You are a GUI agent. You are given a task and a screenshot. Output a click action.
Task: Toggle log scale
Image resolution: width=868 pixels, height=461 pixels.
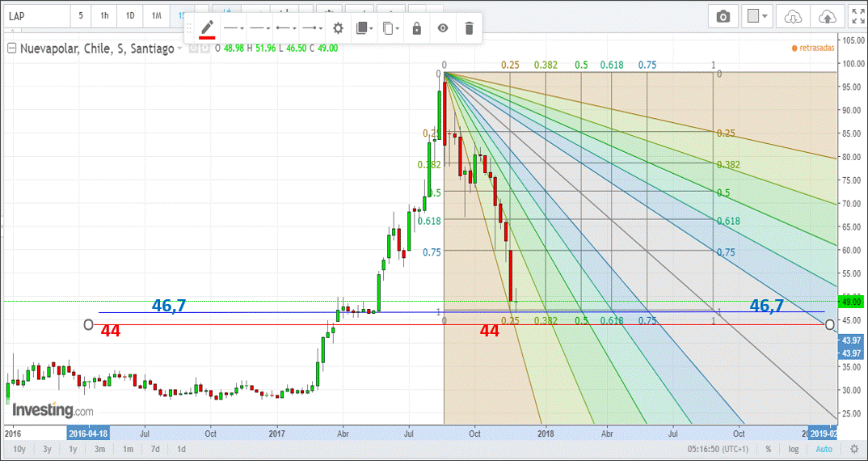[794, 450]
